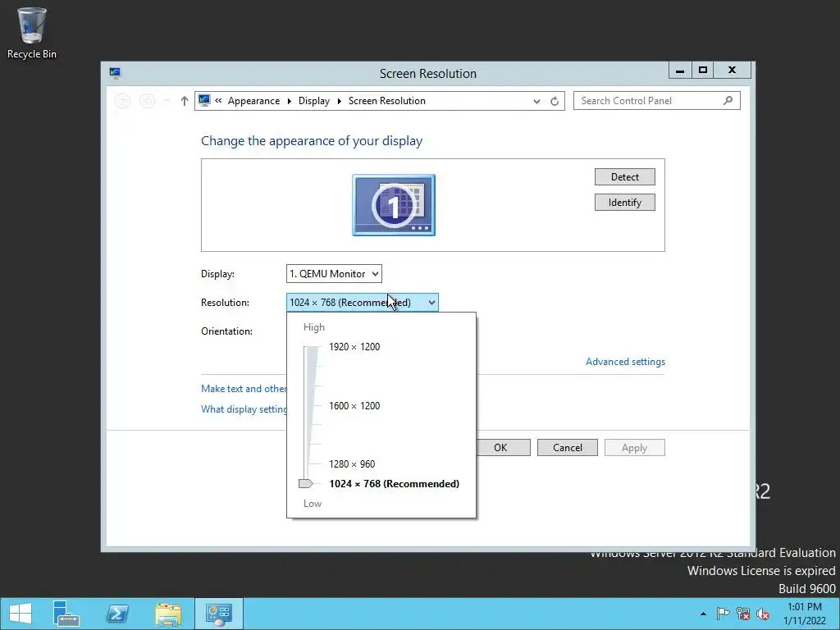Choose 1920 × 1200 resolution

(x=354, y=347)
